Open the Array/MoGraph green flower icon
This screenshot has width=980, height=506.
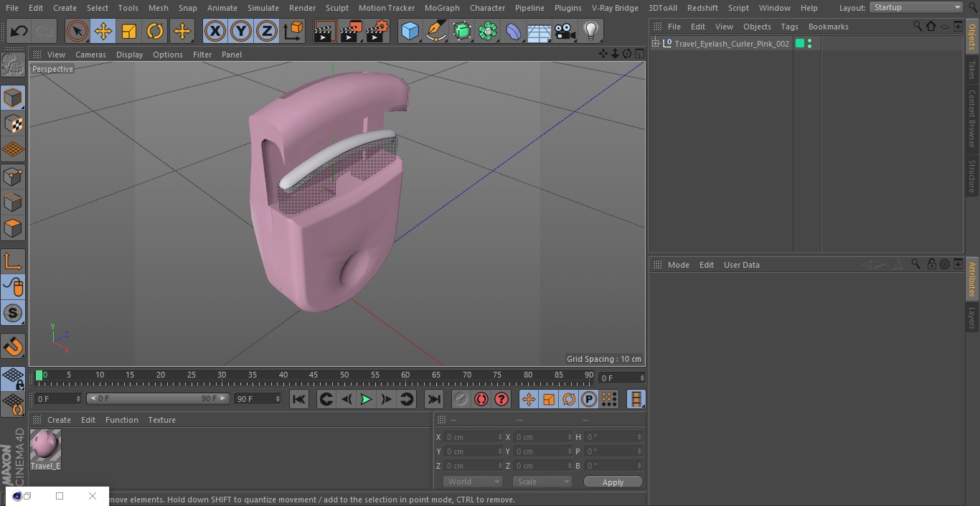pyautogui.click(x=488, y=31)
